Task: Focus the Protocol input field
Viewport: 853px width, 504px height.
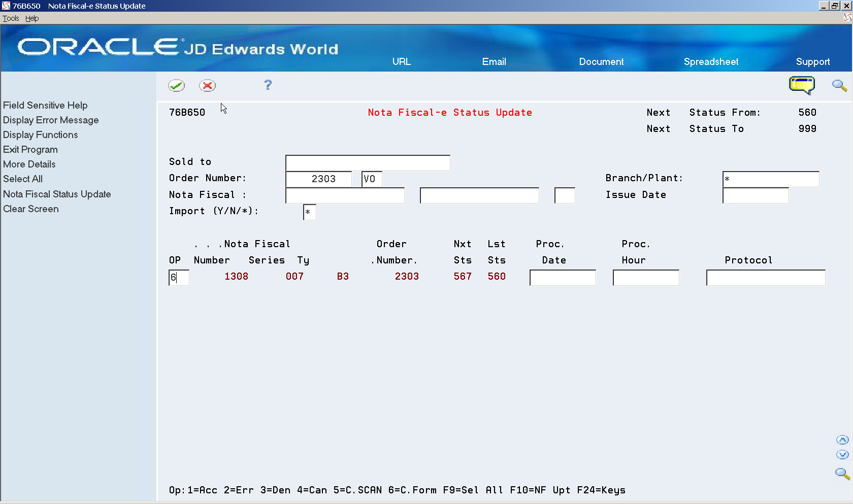Action: [x=766, y=278]
